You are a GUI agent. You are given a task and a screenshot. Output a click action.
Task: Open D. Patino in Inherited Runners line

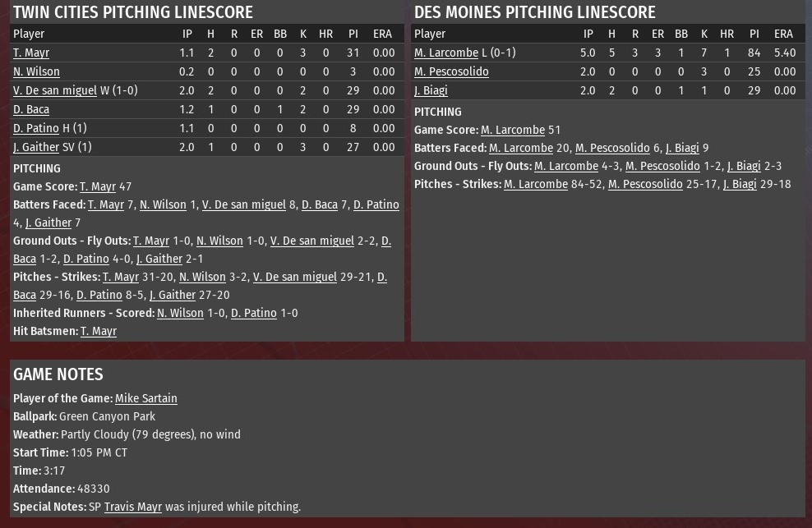(x=254, y=313)
